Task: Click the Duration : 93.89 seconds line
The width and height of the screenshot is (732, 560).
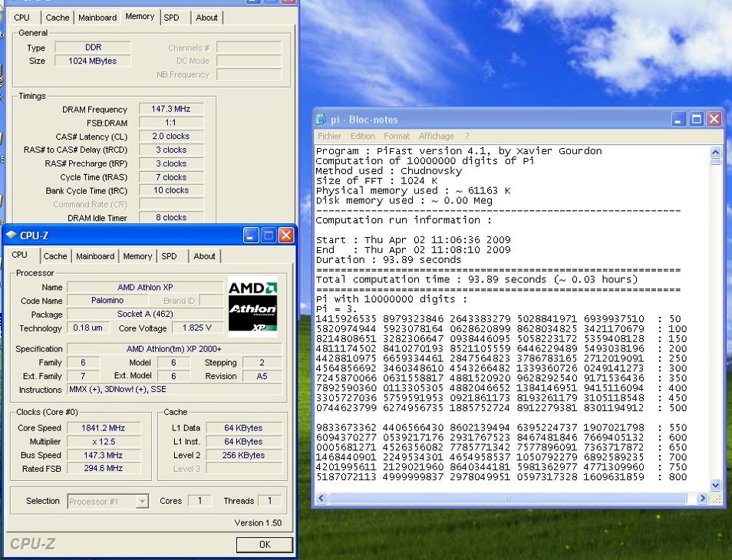Action: (388, 260)
